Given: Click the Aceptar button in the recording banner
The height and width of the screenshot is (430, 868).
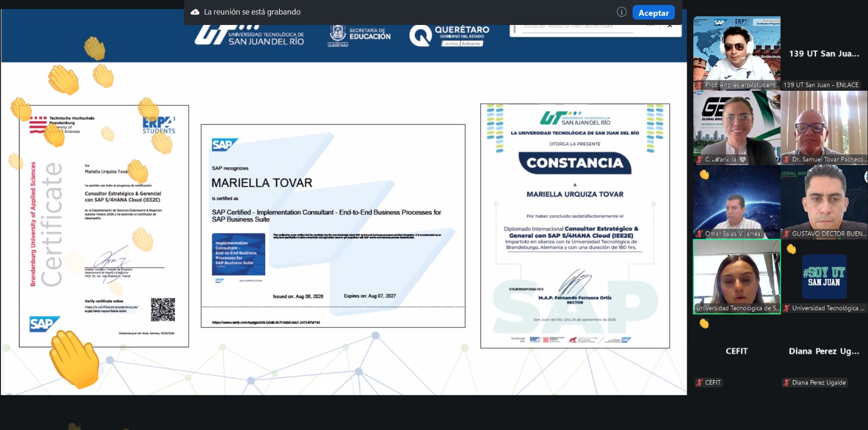Looking at the screenshot, I should 654,12.
